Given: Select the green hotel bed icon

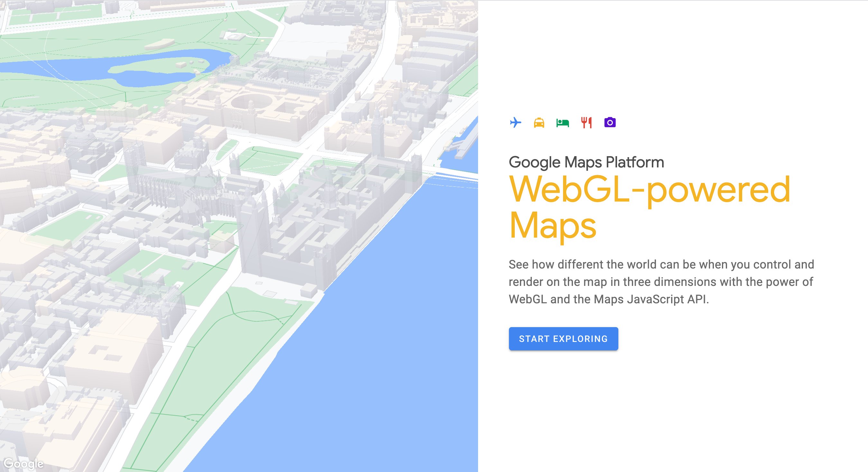Looking at the screenshot, I should pyautogui.click(x=563, y=123).
